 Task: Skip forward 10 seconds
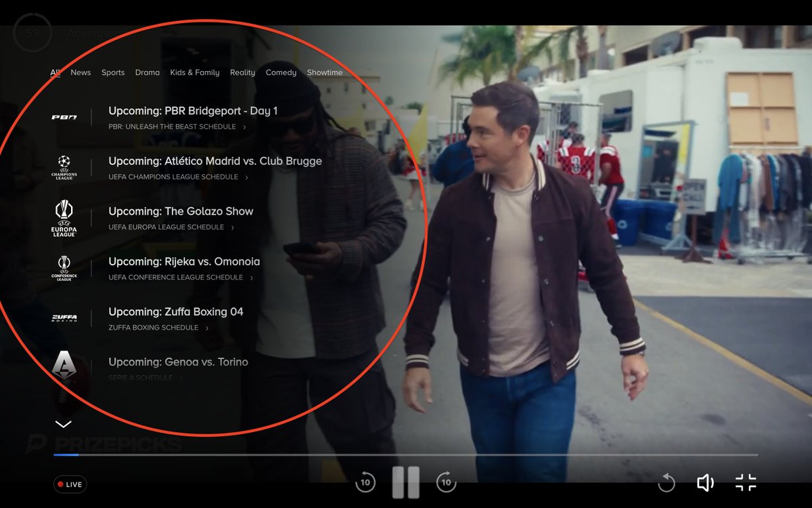(446, 482)
